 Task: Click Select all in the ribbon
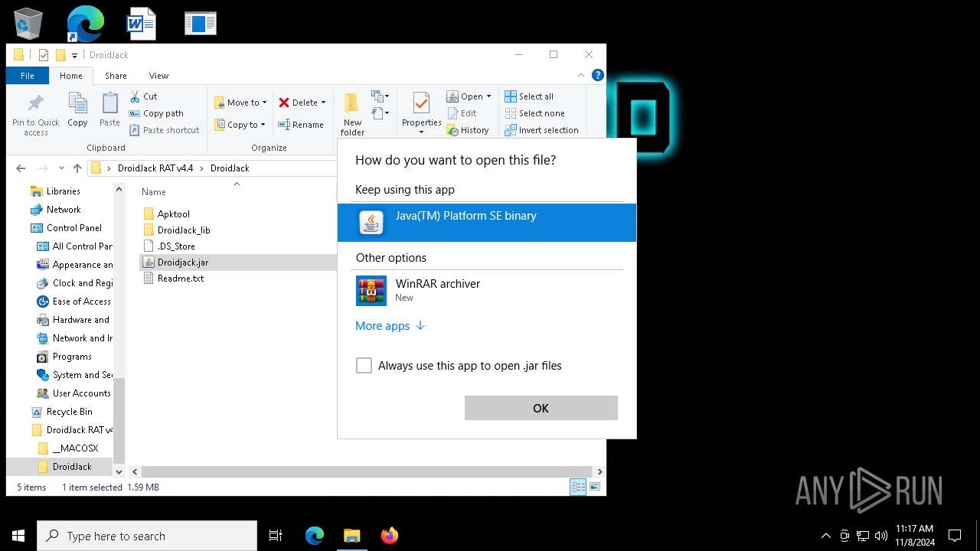[529, 96]
